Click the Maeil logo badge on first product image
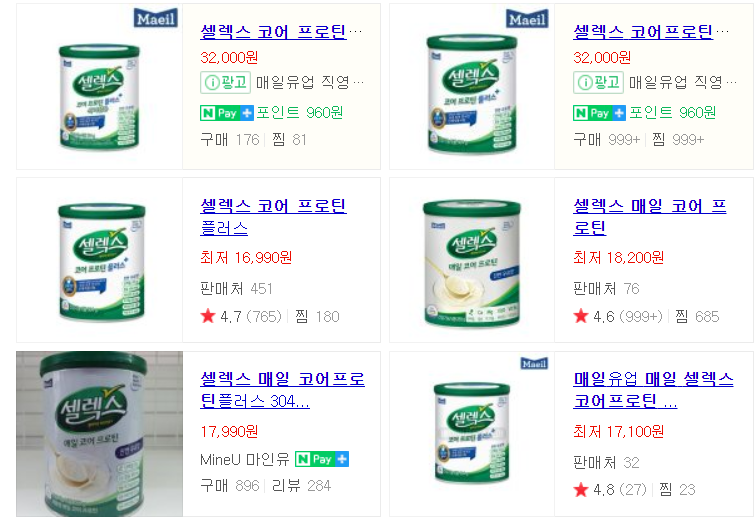Image resolution: width=756 pixels, height=525 pixels. (155, 18)
